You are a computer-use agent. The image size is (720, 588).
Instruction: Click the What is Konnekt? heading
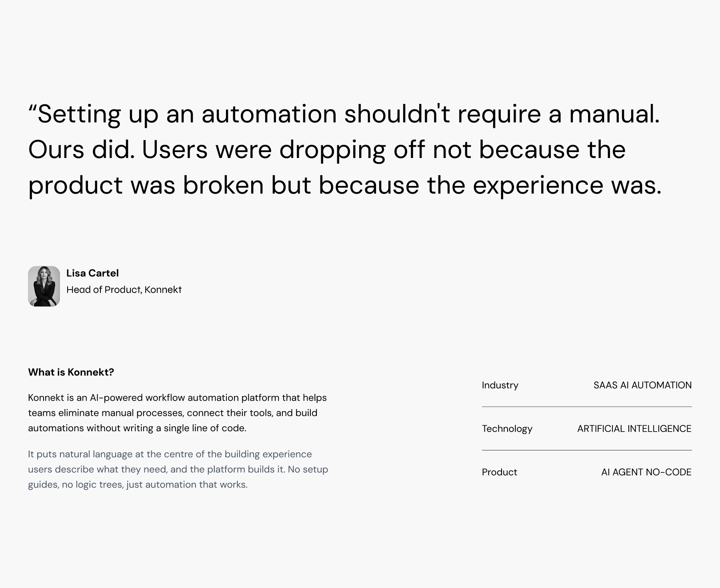(x=71, y=372)
